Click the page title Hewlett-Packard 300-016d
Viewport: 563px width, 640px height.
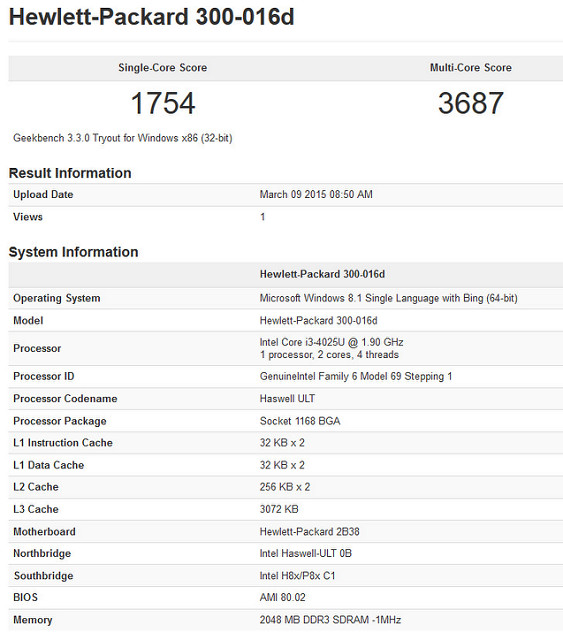click(151, 17)
